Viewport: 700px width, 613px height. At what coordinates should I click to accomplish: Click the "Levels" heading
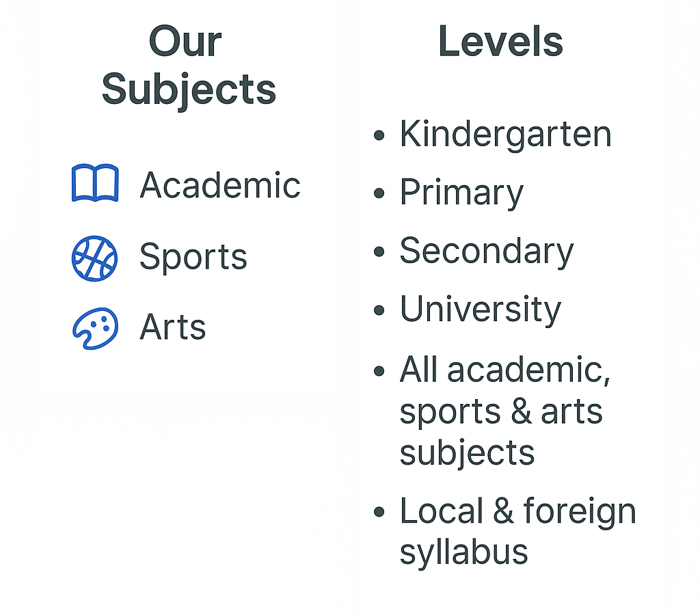(500, 42)
